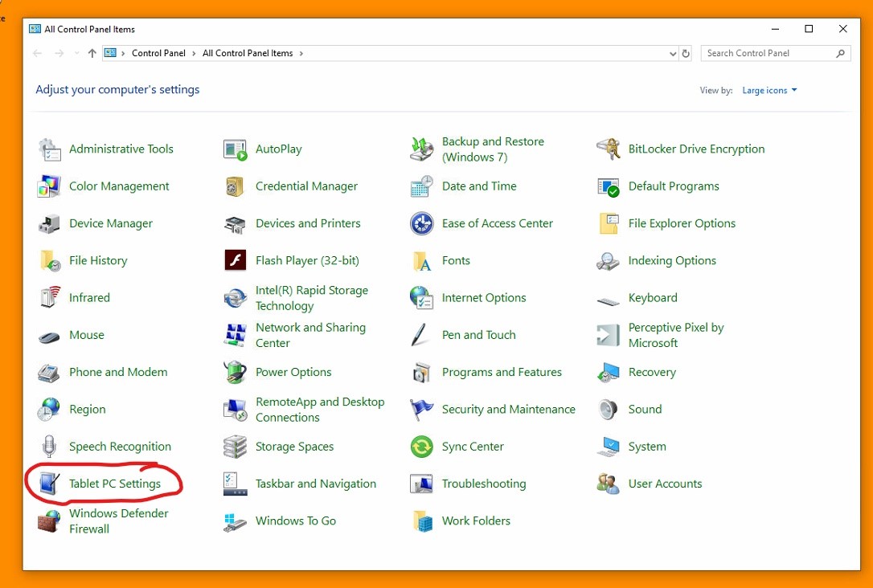Open the Windows Defender Firewall icon
This screenshot has height=588, width=873.
tap(49, 521)
